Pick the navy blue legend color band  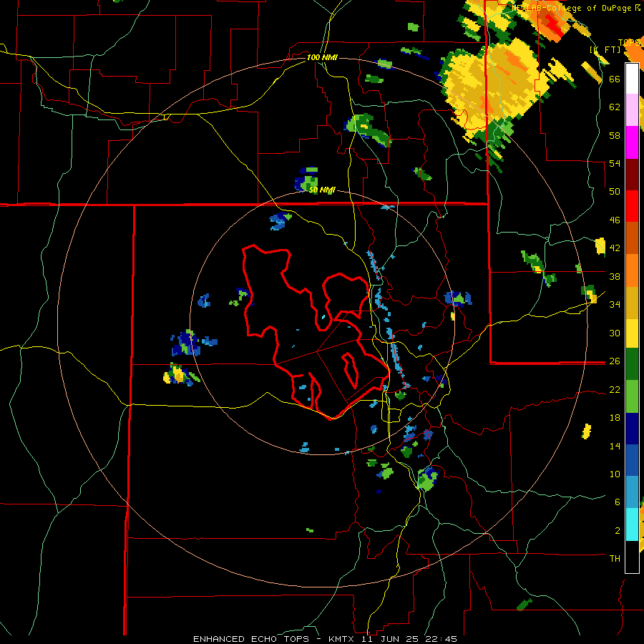[632, 429]
